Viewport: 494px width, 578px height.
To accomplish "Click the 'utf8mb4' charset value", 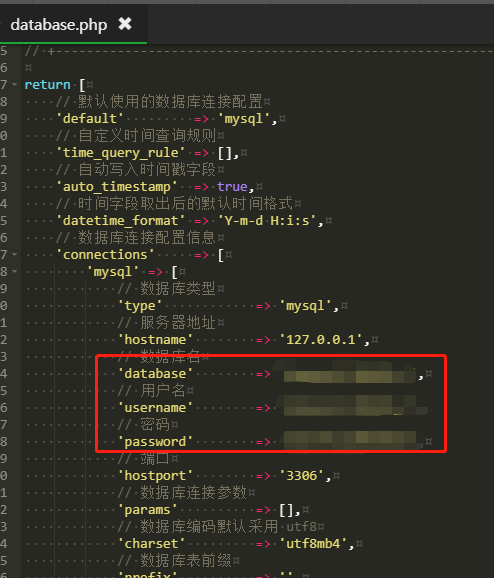I will pos(313,543).
